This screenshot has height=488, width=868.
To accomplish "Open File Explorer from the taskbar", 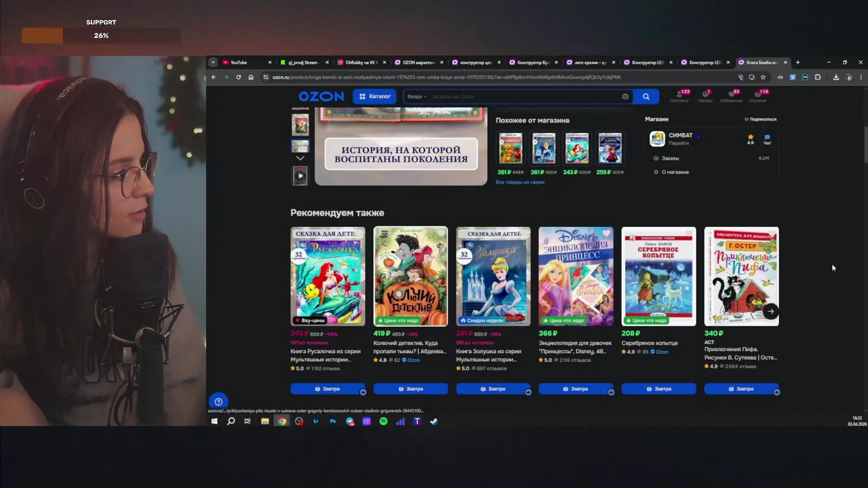I will click(x=265, y=422).
